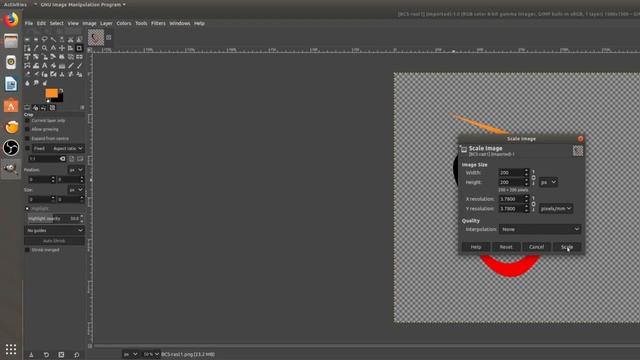Select the Smudge tool
640x360 pixels.
click(36, 83)
